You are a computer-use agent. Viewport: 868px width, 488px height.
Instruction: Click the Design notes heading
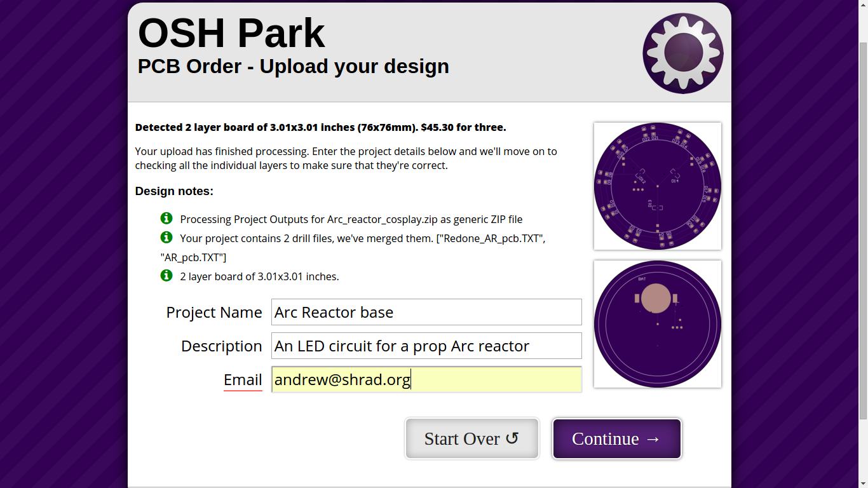tap(174, 191)
